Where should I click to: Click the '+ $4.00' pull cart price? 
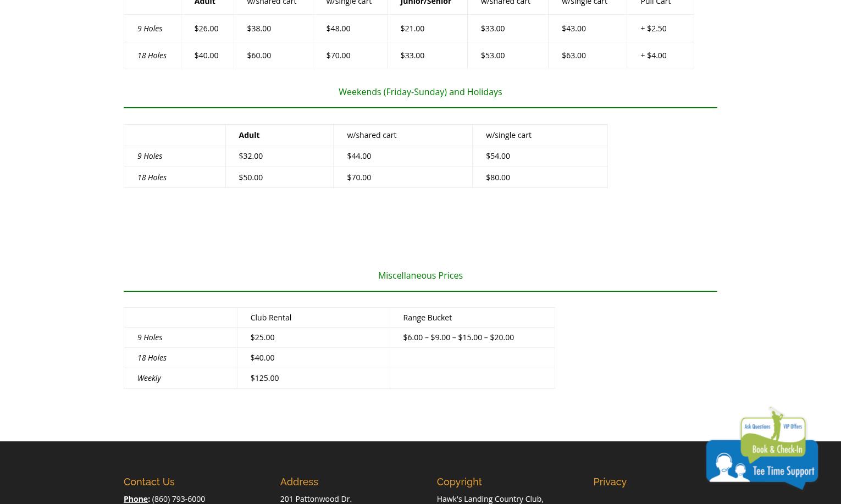coord(653,55)
